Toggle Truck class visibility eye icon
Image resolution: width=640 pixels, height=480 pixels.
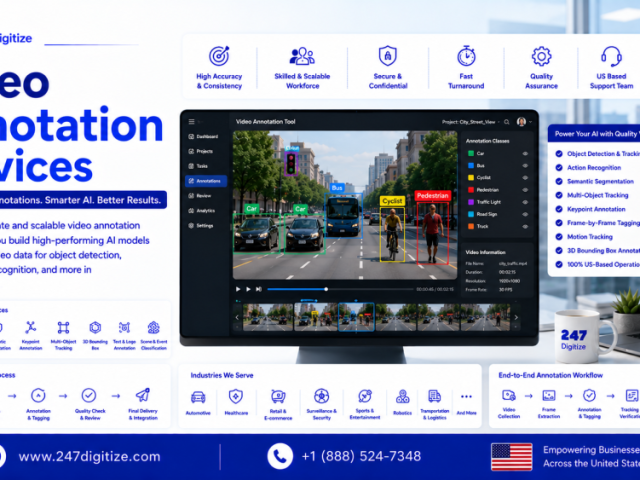click(x=525, y=226)
